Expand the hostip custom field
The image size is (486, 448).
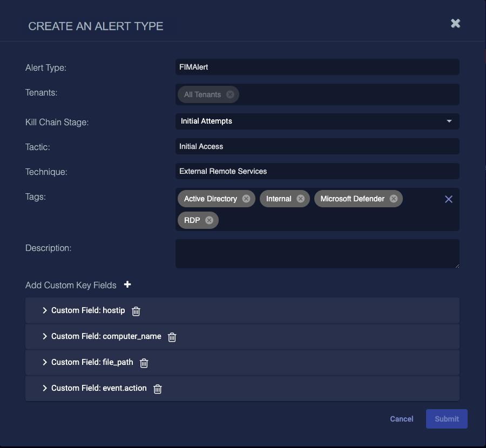(x=45, y=310)
